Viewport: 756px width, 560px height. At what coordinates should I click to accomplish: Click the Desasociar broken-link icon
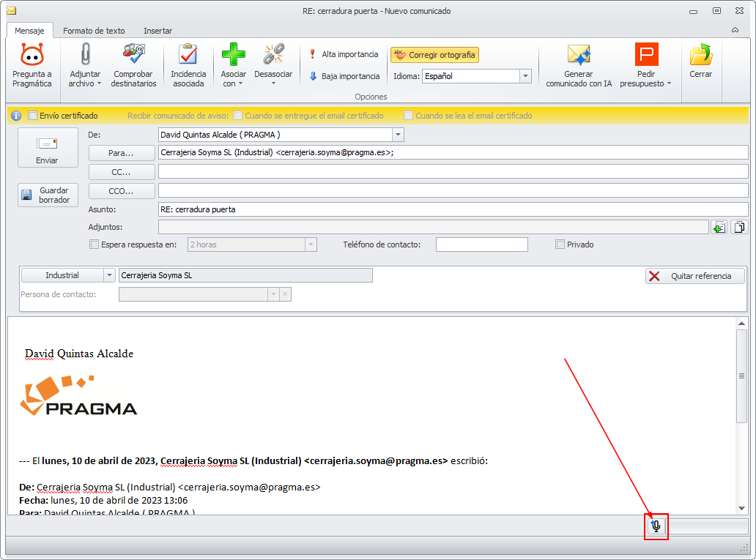coord(273,54)
